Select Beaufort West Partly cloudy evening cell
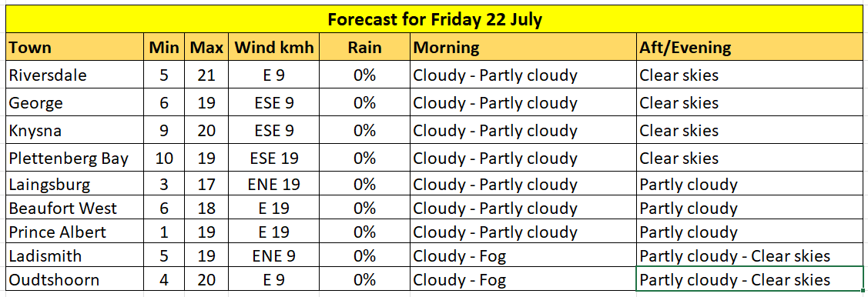The height and width of the screenshot is (297, 868). click(749, 209)
